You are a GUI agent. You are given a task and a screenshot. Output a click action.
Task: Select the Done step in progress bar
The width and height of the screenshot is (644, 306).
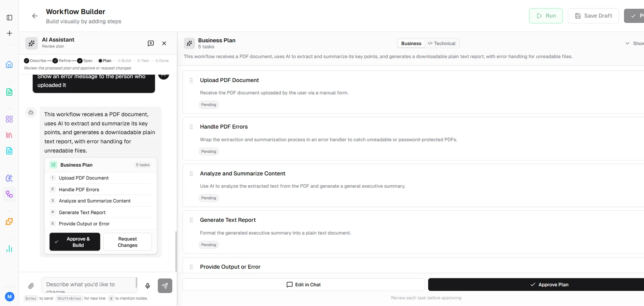click(162, 61)
